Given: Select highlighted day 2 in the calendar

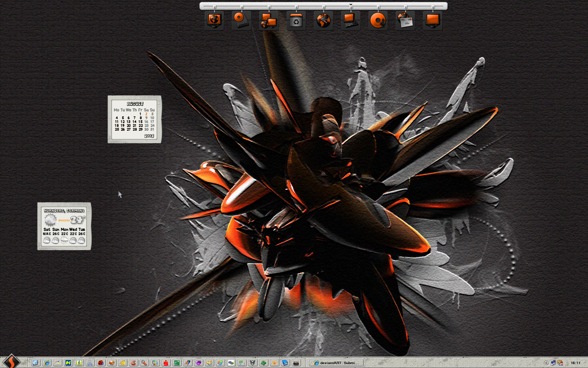Looking at the screenshot, I should pos(146,114).
